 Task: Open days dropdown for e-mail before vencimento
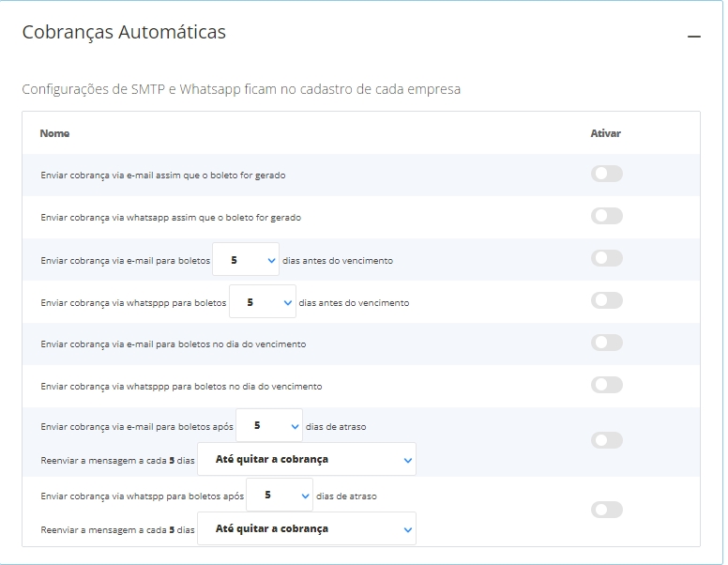click(246, 260)
